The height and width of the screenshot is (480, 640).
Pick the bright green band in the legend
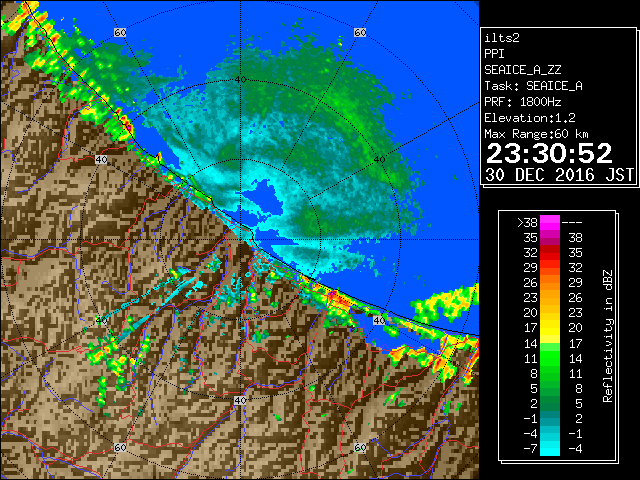550,358
